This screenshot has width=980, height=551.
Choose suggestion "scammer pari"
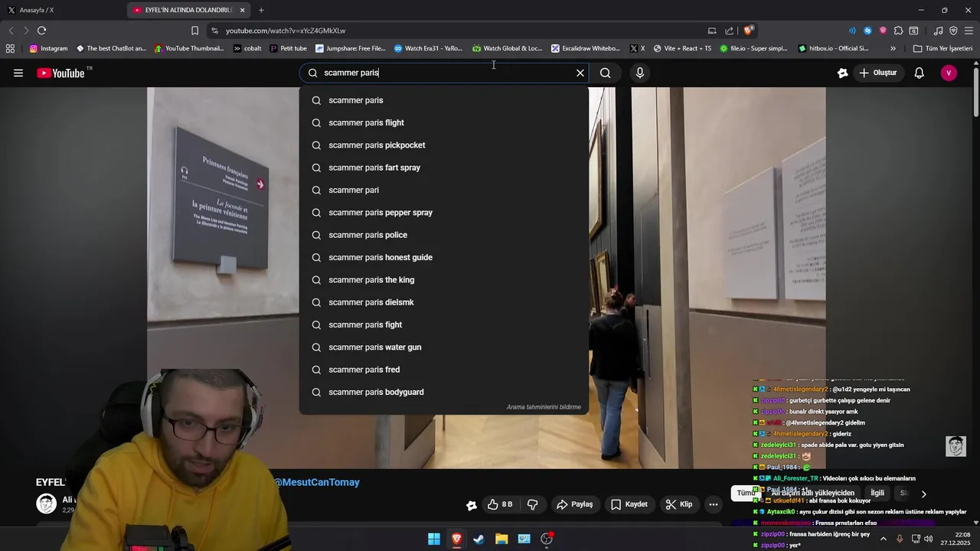point(443,190)
